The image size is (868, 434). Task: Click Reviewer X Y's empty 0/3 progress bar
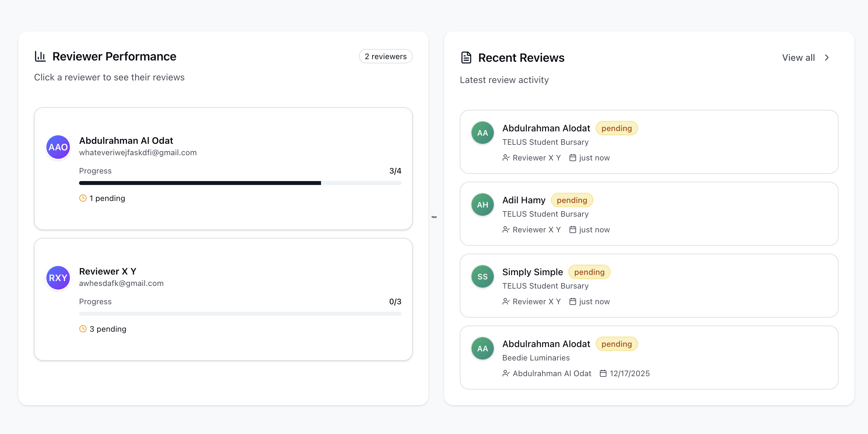(x=240, y=313)
